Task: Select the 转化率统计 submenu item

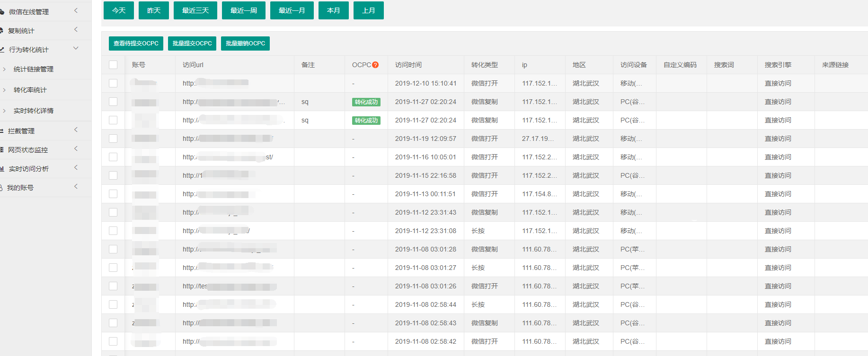Action: [x=30, y=90]
